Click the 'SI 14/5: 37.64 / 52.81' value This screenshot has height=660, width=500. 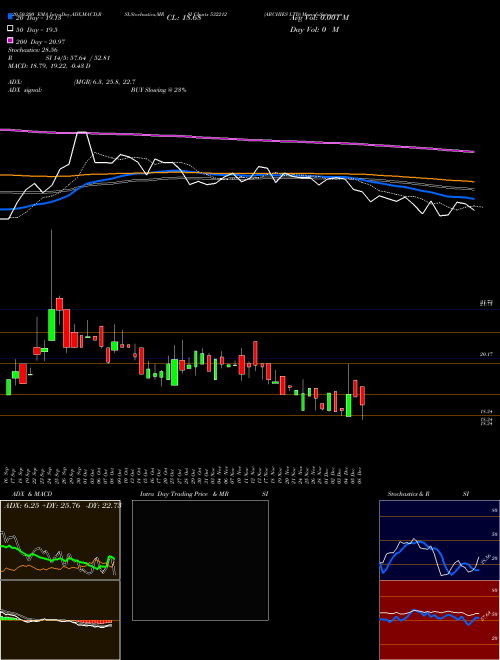point(78,58)
